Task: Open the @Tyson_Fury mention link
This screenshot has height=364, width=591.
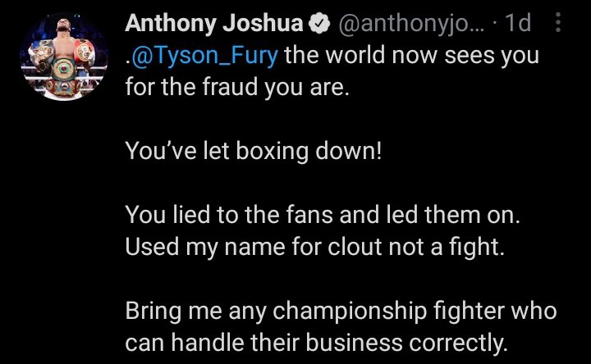Action: [x=204, y=56]
